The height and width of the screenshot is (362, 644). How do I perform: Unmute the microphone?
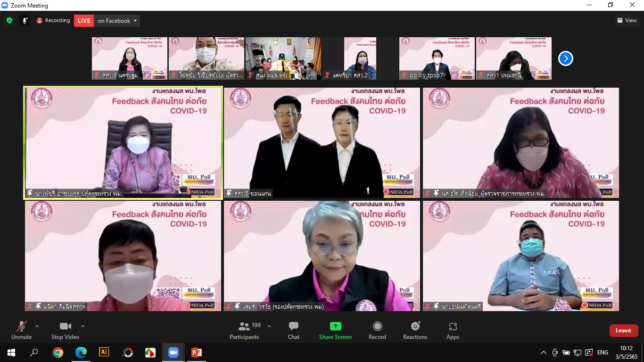point(21,330)
